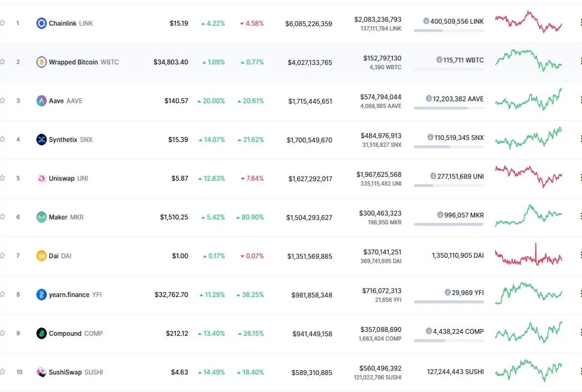Open Compound row more menu
This screenshot has width=582, height=392.
tap(580, 333)
